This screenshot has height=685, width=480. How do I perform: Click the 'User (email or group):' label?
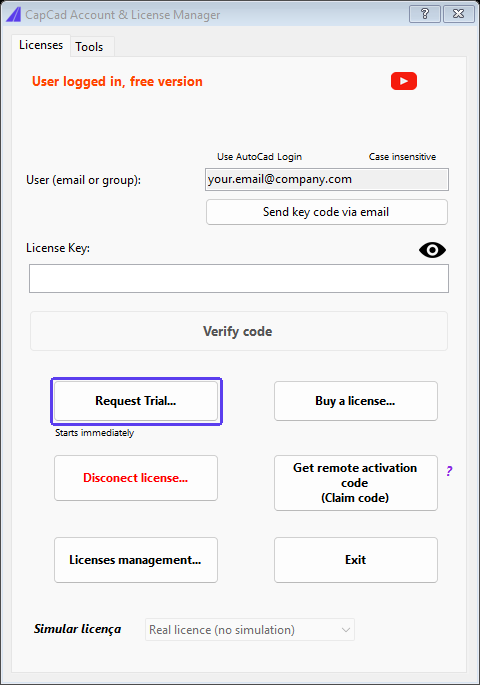point(83,180)
